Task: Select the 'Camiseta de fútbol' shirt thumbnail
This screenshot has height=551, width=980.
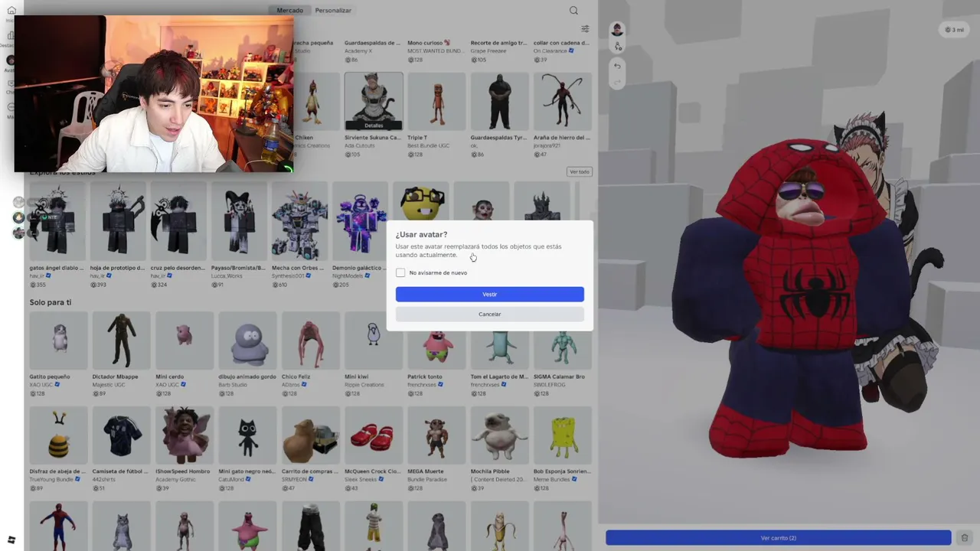Action: coord(121,435)
